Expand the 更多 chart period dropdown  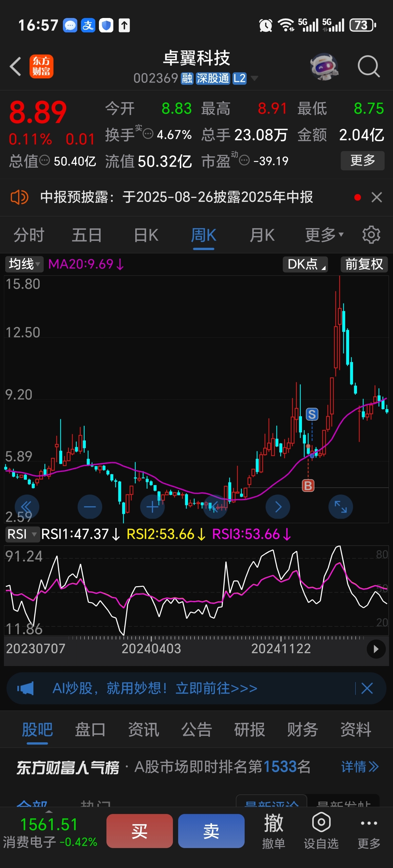pyautogui.click(x=324, y=235)
